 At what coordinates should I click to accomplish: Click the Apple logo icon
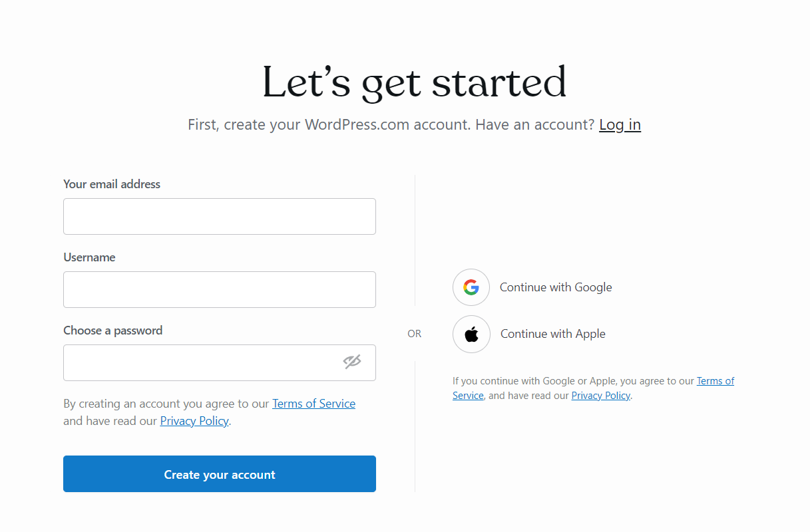tap(471, 334)
